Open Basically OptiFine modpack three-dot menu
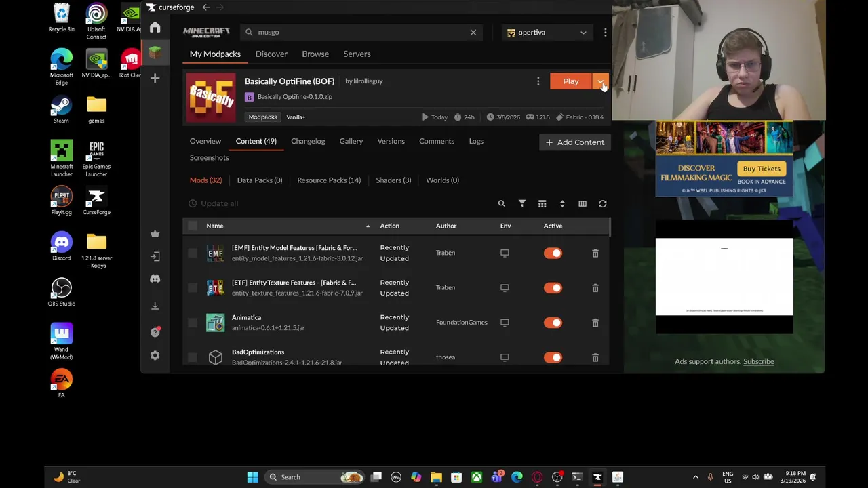868x488 pixels. pos(538,81)
